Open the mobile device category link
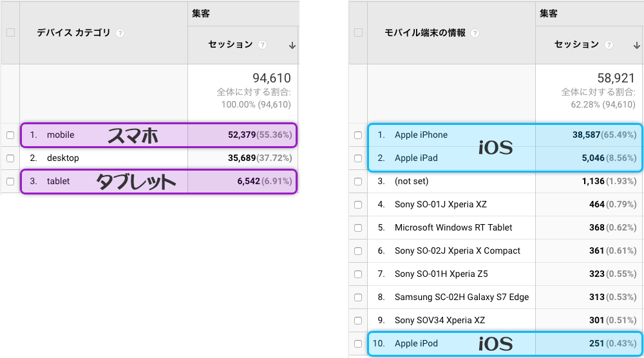The width and height of the screenshot is (644, 358). (x=61, y=135)
